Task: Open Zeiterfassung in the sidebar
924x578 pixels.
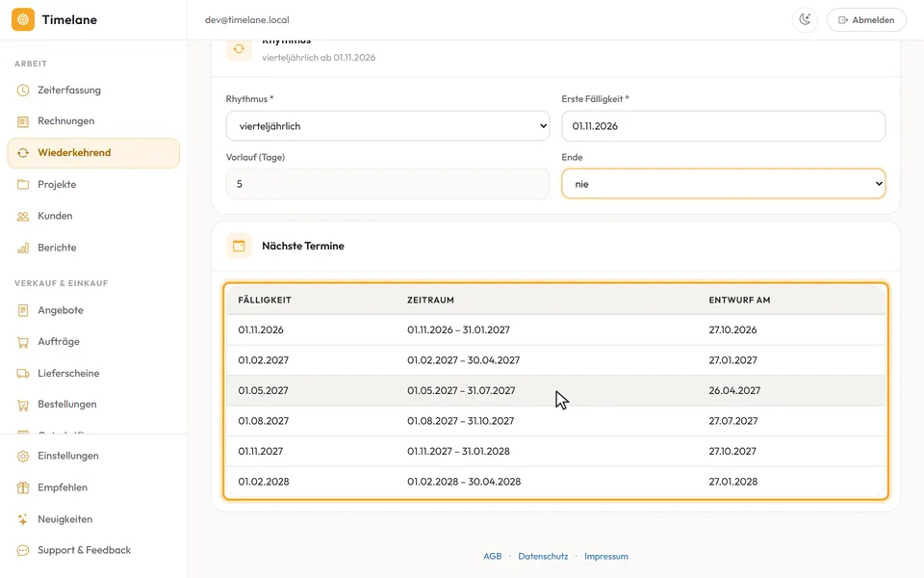Action: point(93,90)
